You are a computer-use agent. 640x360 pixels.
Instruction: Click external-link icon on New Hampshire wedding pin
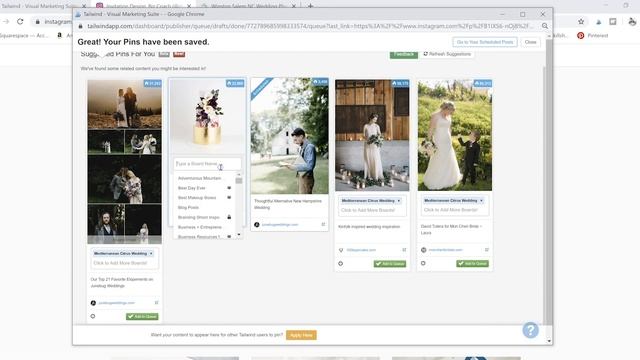323,224
